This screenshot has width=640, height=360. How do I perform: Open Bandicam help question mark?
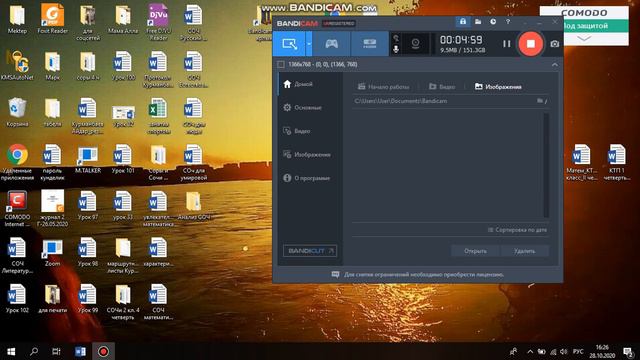coord(508,21)
